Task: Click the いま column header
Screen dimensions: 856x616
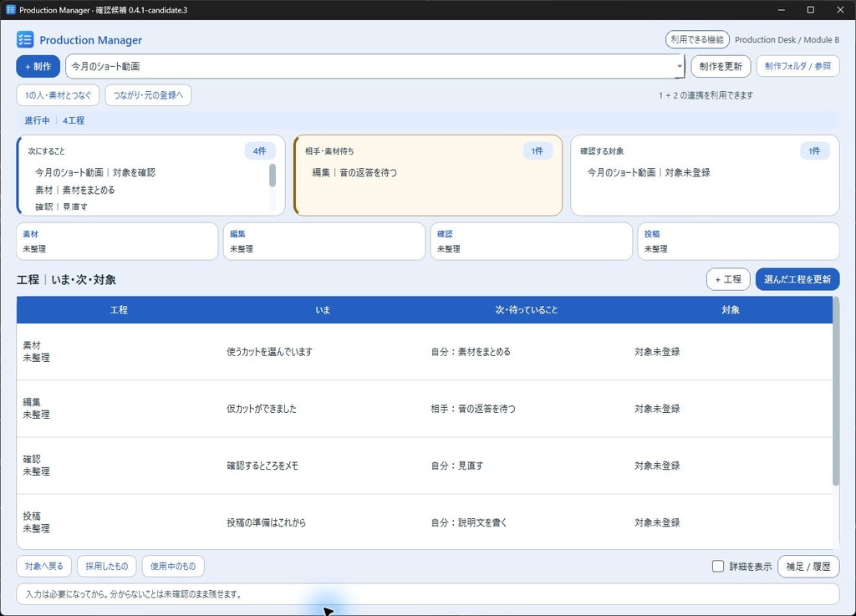Action: click(x=323, y=310)
